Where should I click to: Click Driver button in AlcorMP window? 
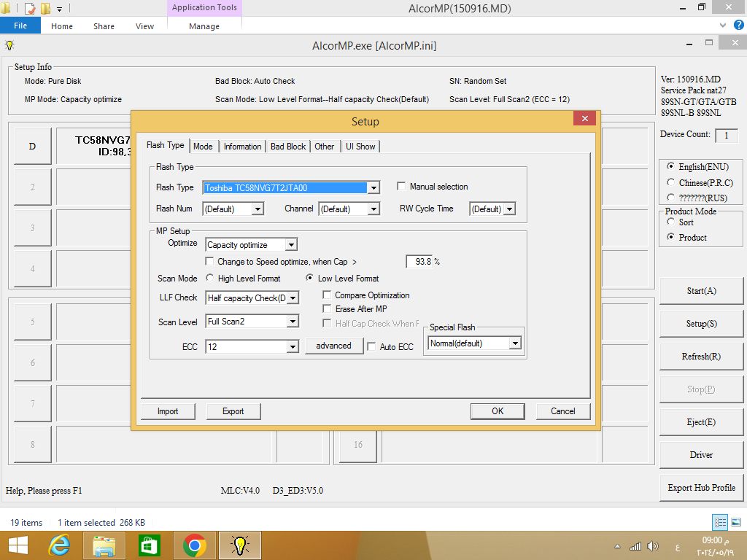[x=701, y=455]
